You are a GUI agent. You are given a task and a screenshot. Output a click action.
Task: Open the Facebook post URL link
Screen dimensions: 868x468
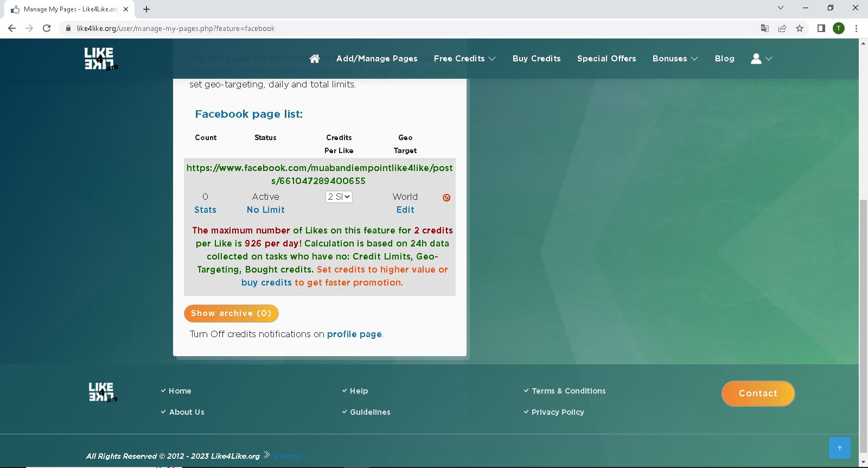320,174
